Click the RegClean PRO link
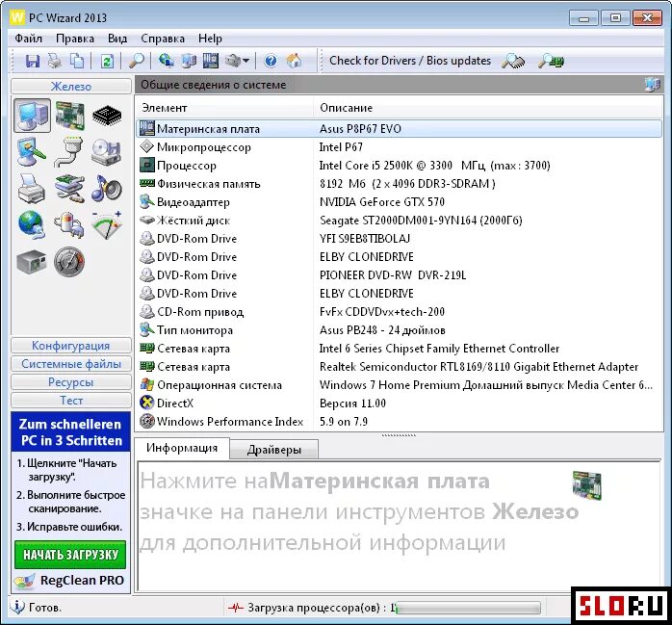672x625 pixels. pos(82,581)
